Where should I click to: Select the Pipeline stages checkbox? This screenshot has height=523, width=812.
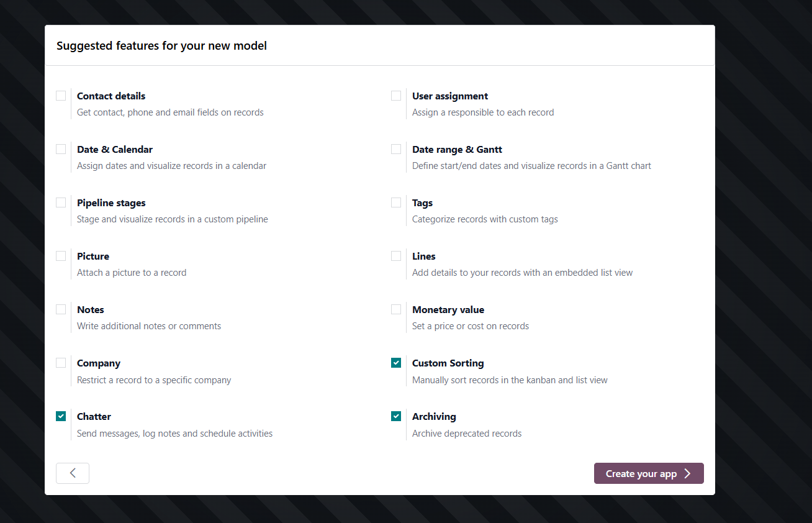coord(61,202)
